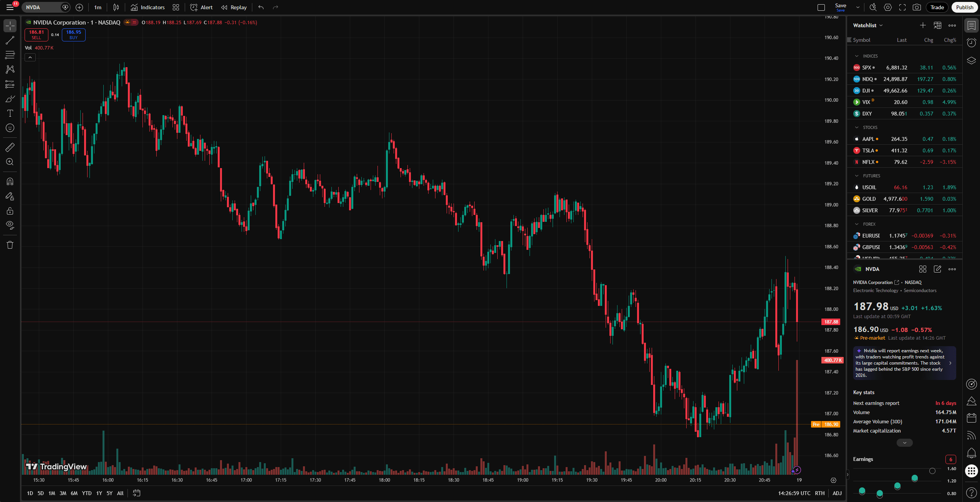Open chart settings via the gear icon

tap(887, 7)
